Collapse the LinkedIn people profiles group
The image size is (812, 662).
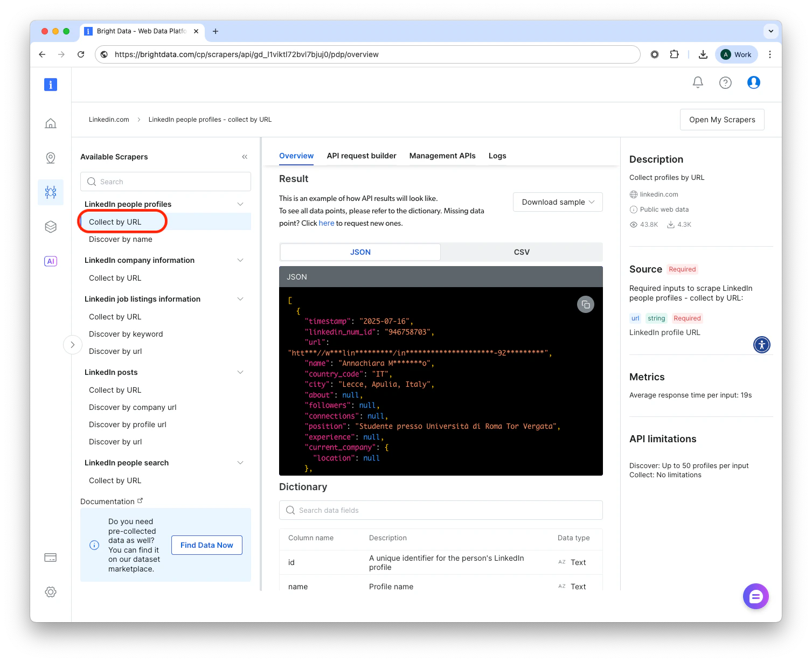point(240,204)
